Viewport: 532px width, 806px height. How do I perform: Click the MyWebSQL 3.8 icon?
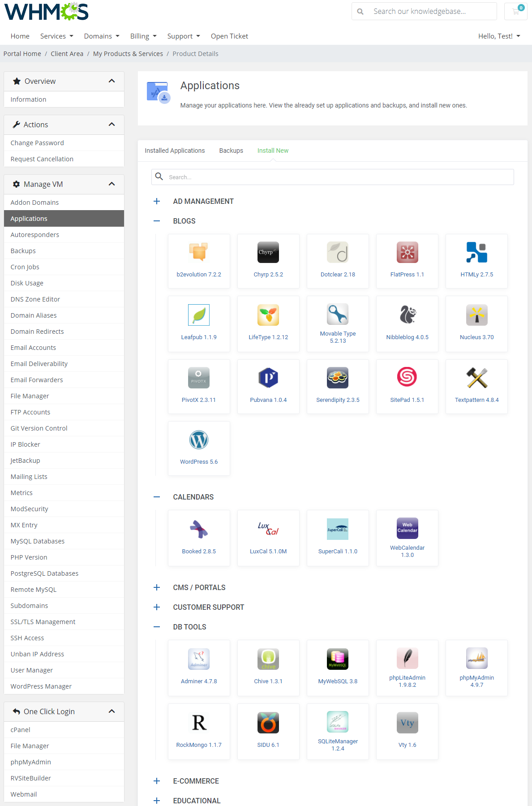coord(338,659)
